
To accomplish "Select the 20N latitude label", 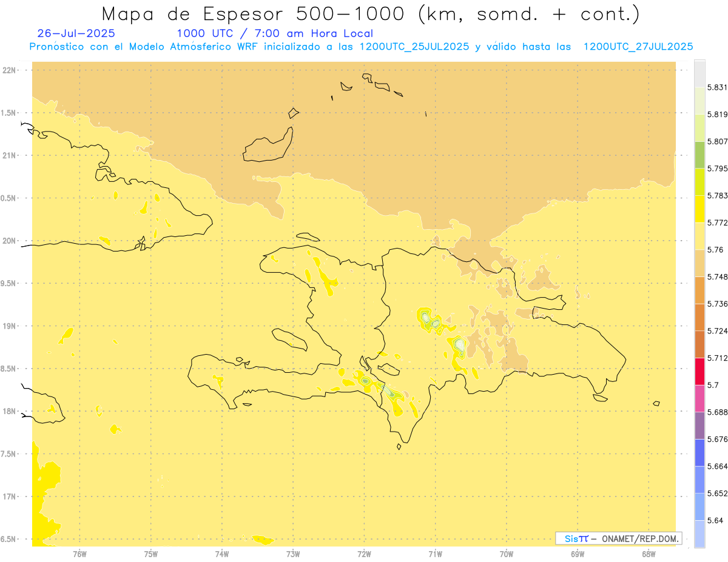I will [8, 241].
